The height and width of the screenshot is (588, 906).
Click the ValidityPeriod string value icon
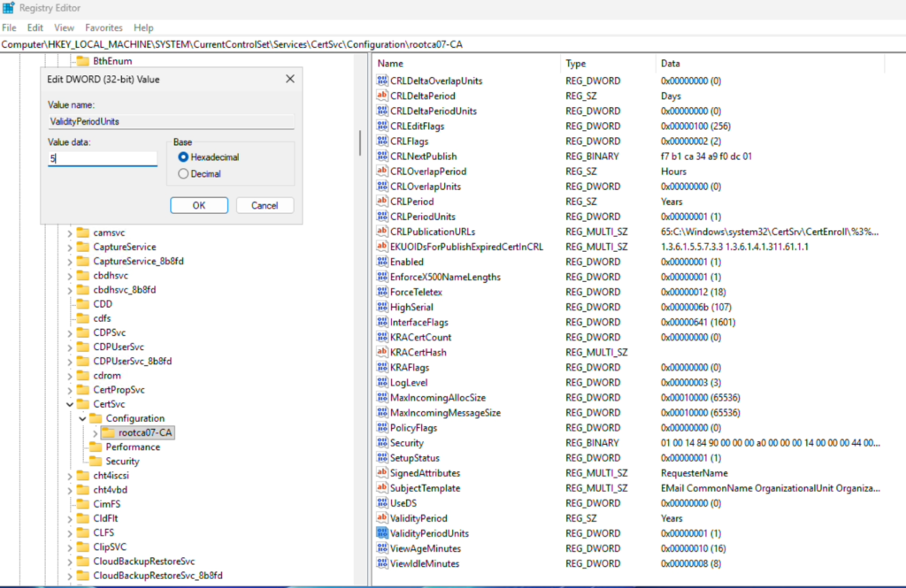point(382,518)
